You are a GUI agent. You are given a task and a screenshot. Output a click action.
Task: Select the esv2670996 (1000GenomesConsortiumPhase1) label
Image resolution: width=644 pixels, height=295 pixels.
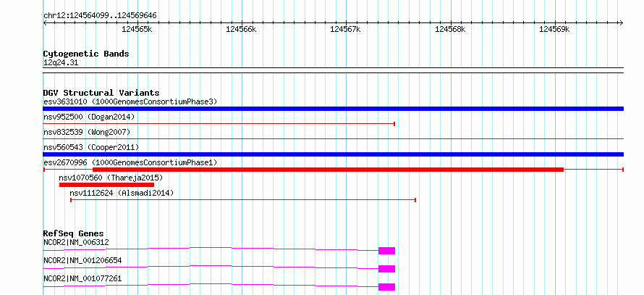[130, 162]
